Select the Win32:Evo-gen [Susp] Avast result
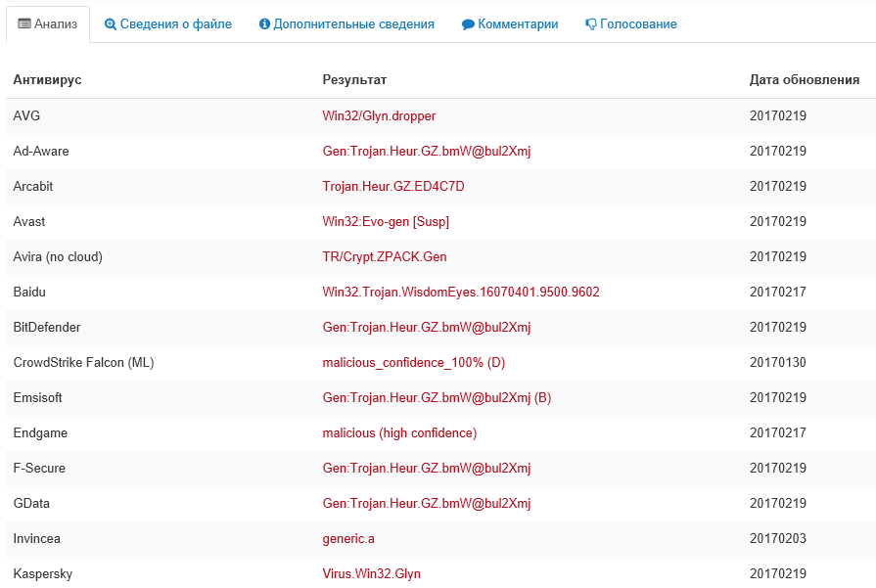 pos(386,222)
